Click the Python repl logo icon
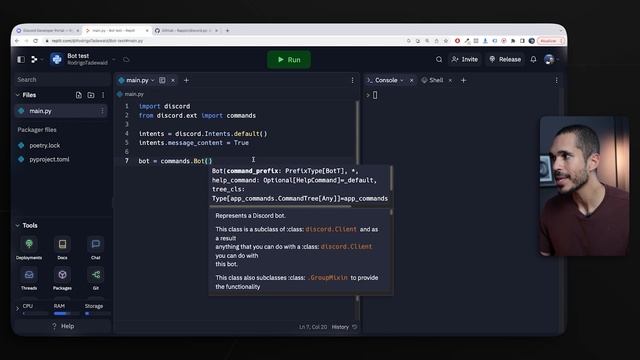 (57, 59)
